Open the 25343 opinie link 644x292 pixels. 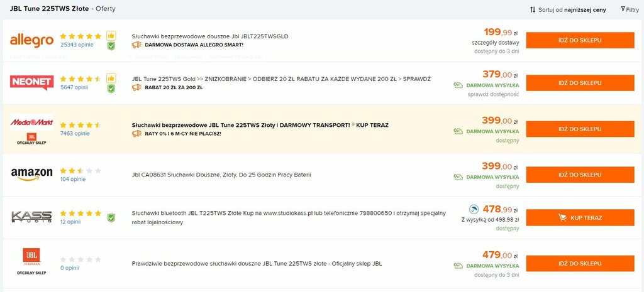tap(77, 45)
